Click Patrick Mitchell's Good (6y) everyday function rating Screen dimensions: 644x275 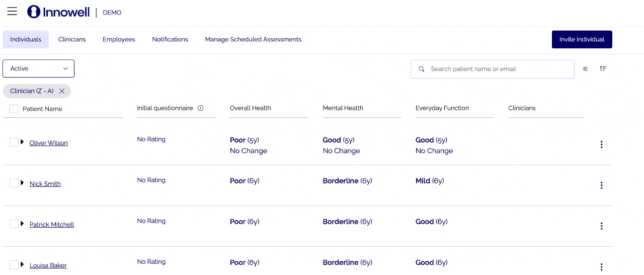(432, 222)
